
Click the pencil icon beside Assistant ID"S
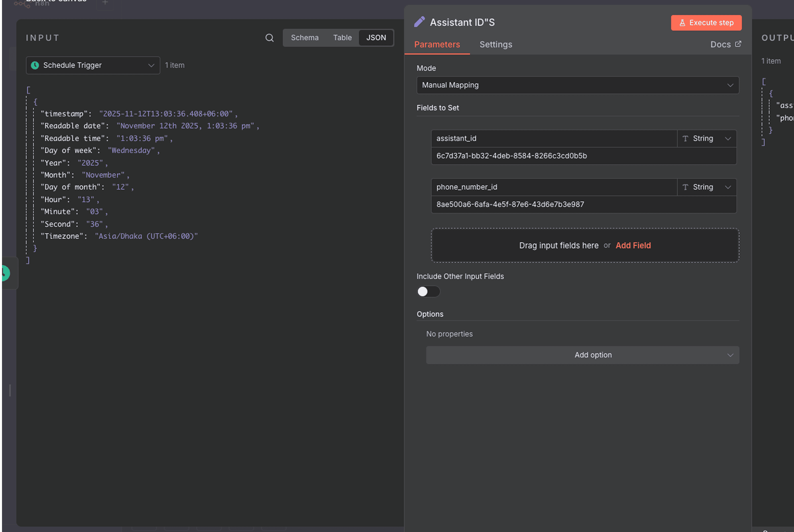419,22
